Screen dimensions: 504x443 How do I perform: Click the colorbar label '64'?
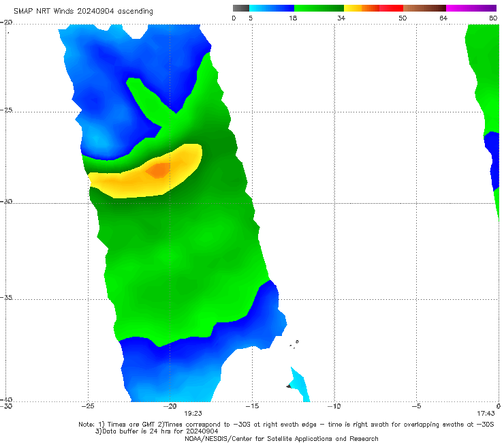[x=443, y=18]
